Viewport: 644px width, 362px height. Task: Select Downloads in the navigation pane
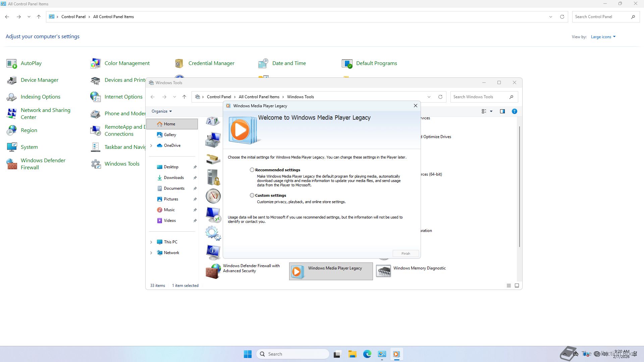tap(173, 178)
